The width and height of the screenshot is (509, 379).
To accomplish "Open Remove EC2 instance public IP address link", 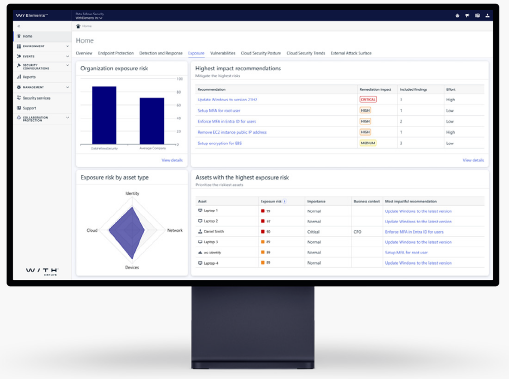I will coord(232,132).
